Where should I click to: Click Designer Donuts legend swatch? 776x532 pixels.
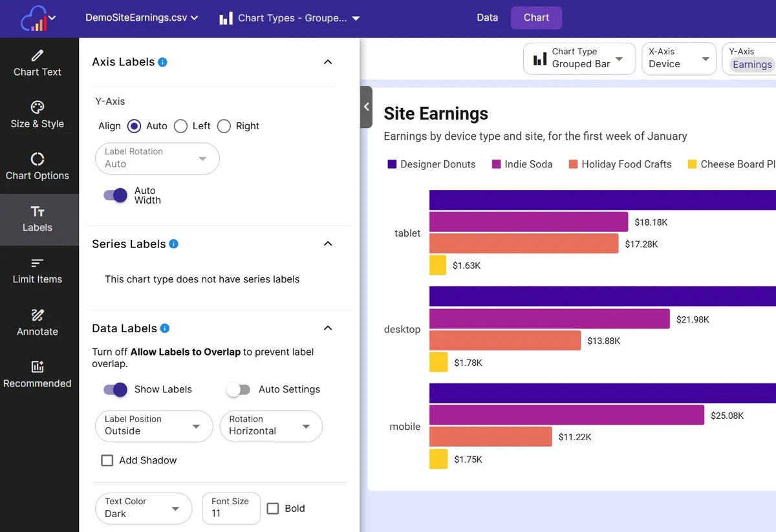392,164
